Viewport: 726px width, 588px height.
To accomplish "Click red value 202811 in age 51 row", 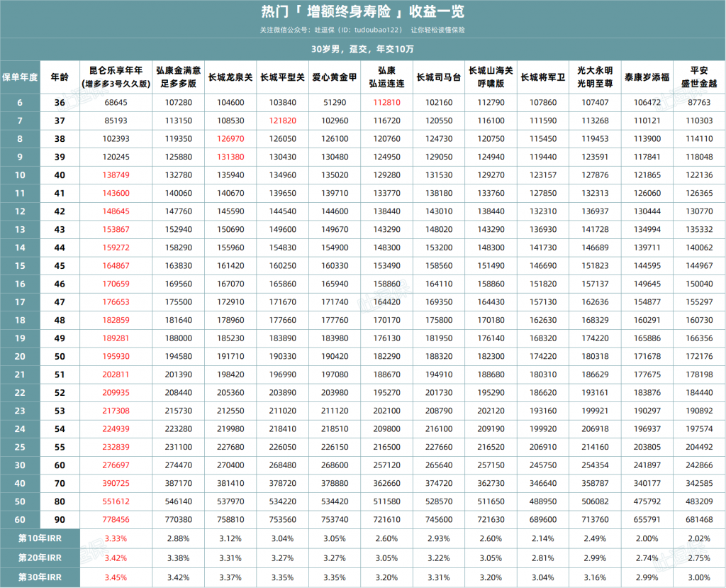I will [116, 375].
